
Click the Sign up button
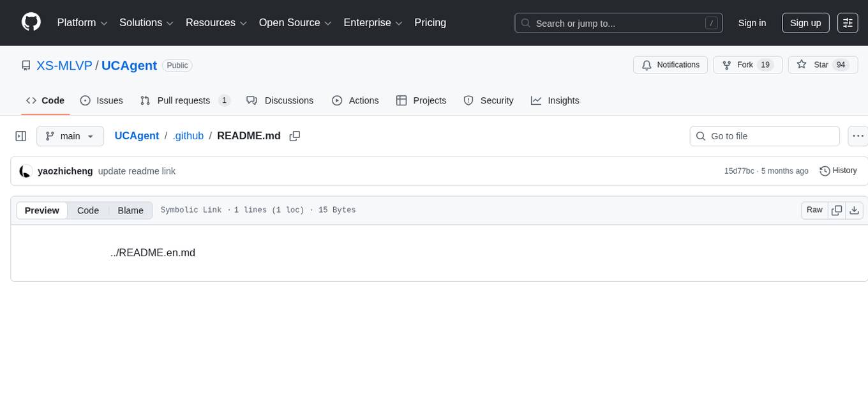tap(805, 22)
